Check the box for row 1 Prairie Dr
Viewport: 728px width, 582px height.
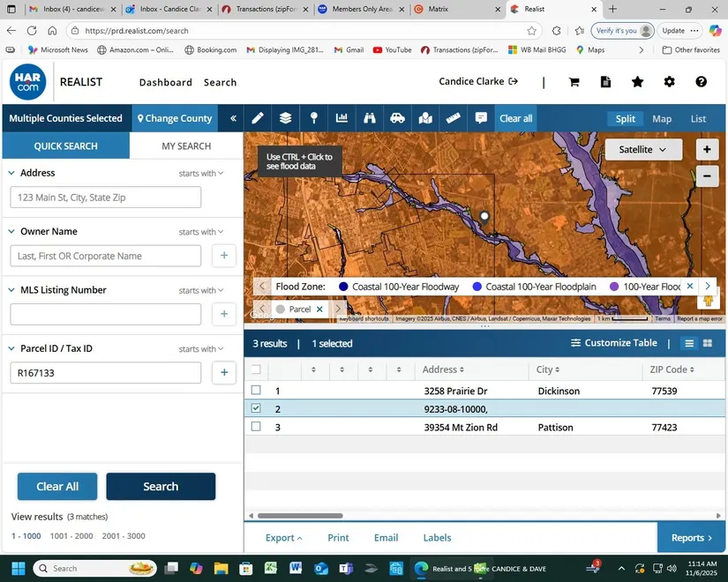click(256, 391)
